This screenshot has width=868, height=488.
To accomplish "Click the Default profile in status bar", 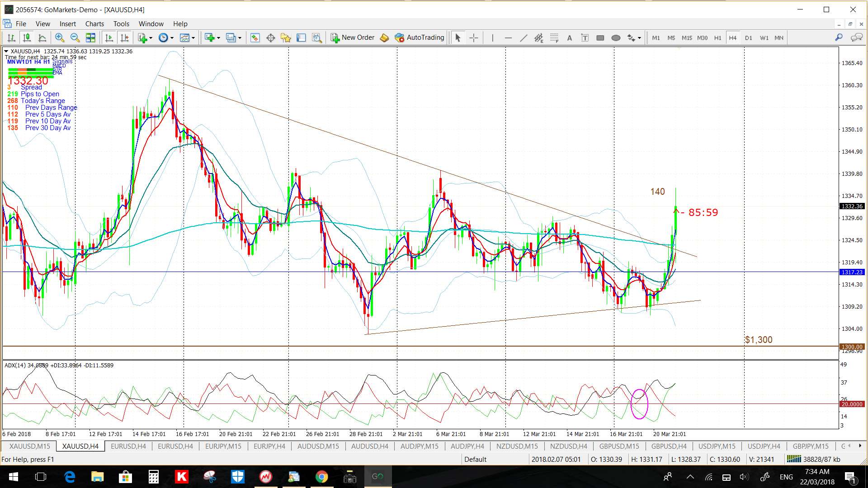I will [475, 460].
